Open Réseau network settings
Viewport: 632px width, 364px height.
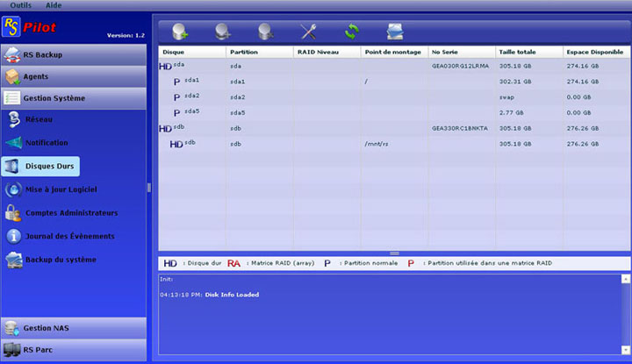pyautogui.click(x=38, y=120)
